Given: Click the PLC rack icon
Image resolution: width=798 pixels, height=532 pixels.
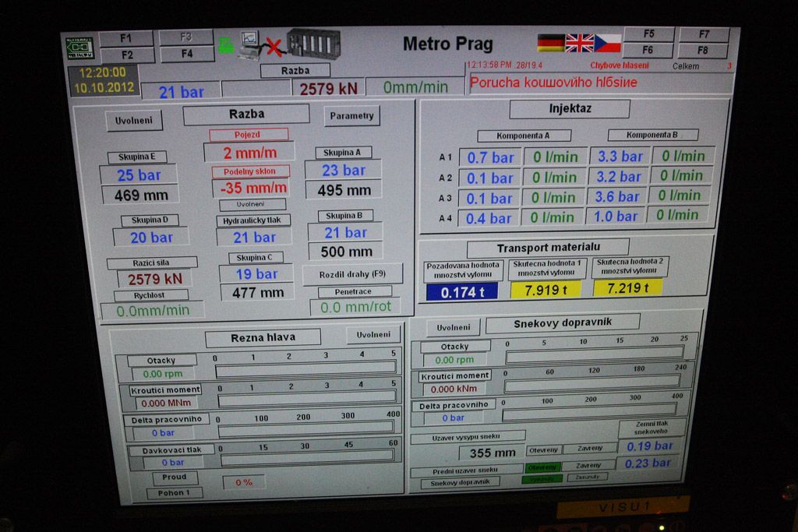Looking at the screenshot, I should [x=313, y=44].
